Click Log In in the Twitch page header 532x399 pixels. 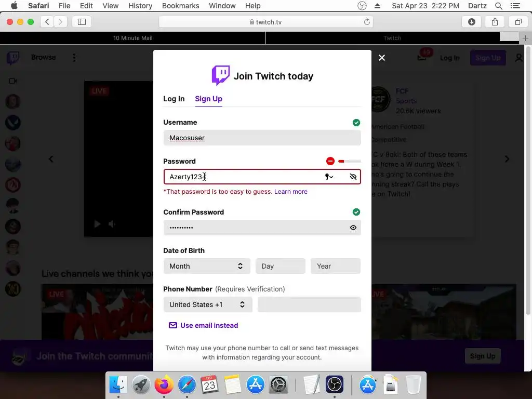click(x=449, y=58)
